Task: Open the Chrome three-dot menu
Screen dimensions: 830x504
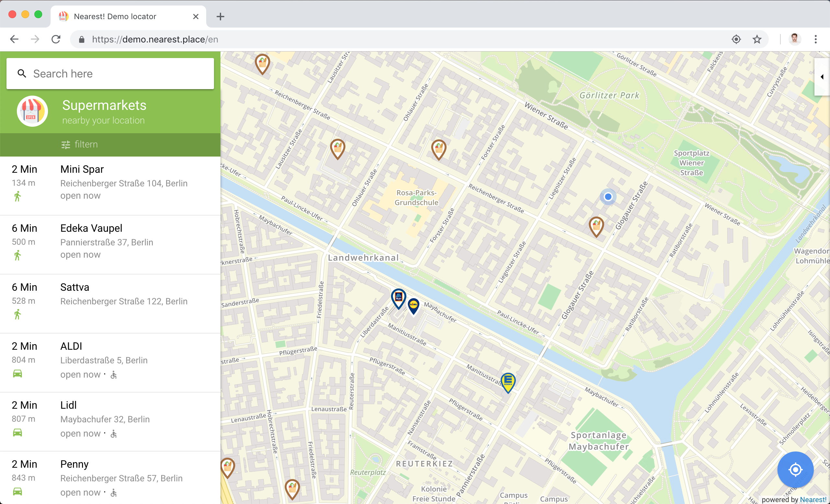Action: pyautogui.click(x=815, y=39)
